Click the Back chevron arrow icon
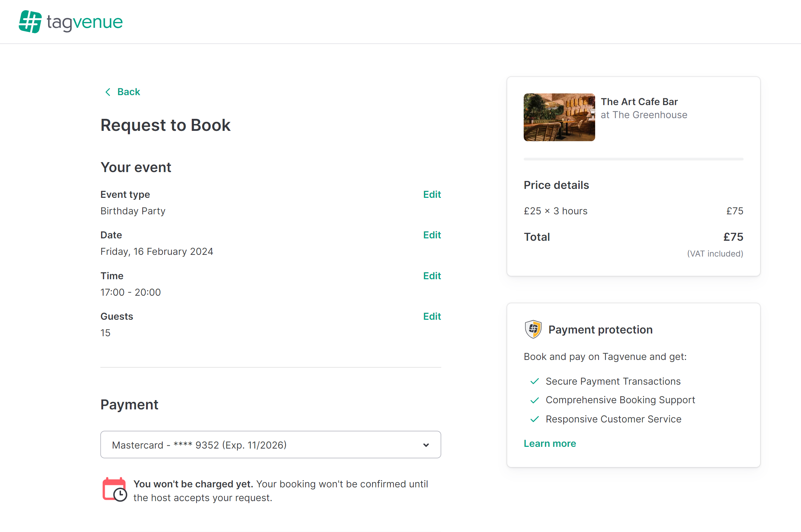Screen dimensions: 801x532 click(108, 92)
